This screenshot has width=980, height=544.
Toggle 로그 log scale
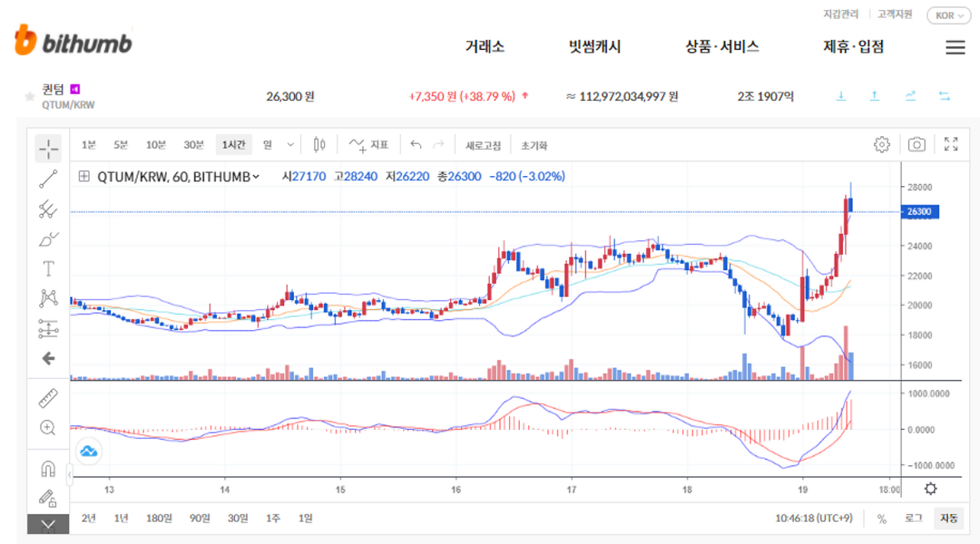(x=913, y=519)
